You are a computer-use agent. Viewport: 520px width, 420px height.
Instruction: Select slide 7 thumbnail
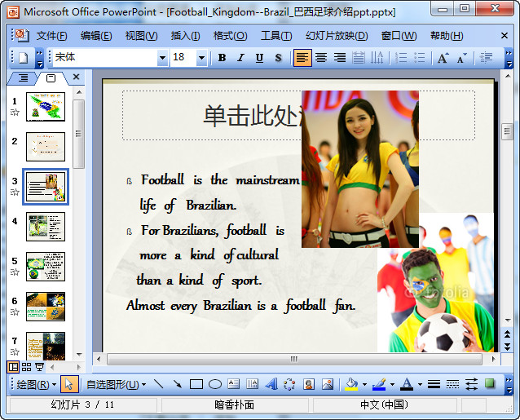tap(46, 346)
